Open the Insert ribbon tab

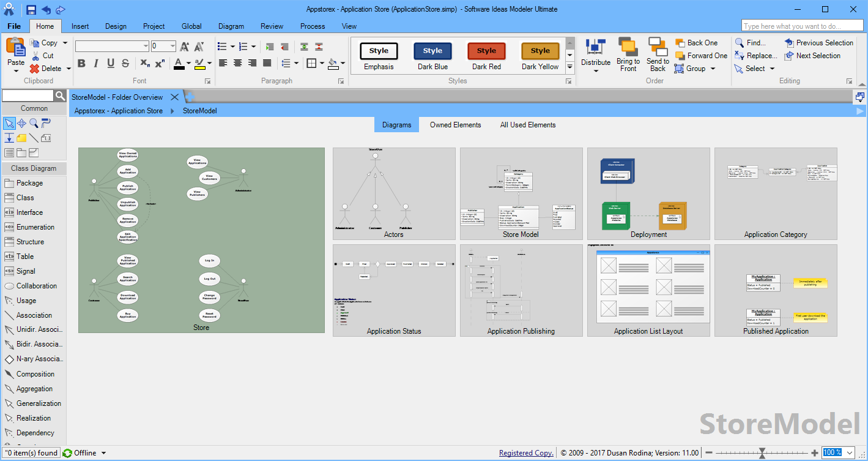coord(80,26)
